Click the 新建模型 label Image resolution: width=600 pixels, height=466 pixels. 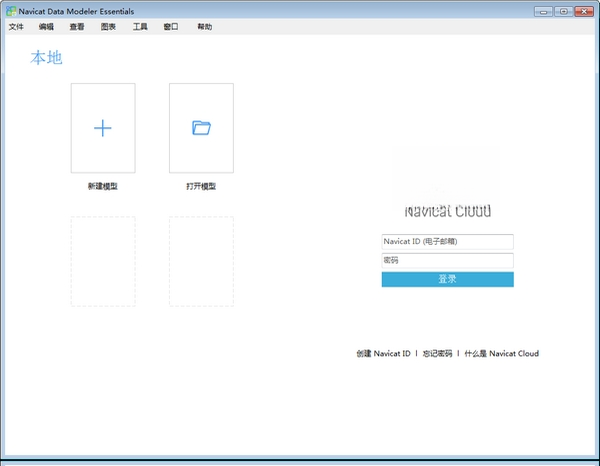point(103,186)
